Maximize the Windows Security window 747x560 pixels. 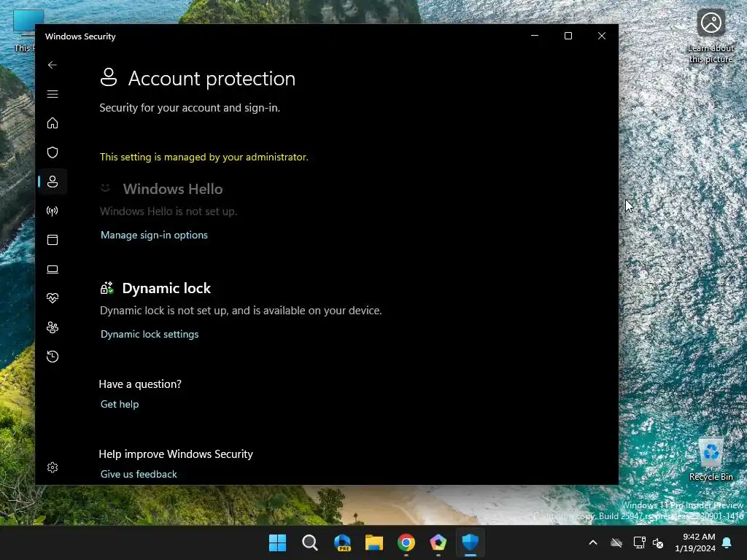(x=568, y=36)
